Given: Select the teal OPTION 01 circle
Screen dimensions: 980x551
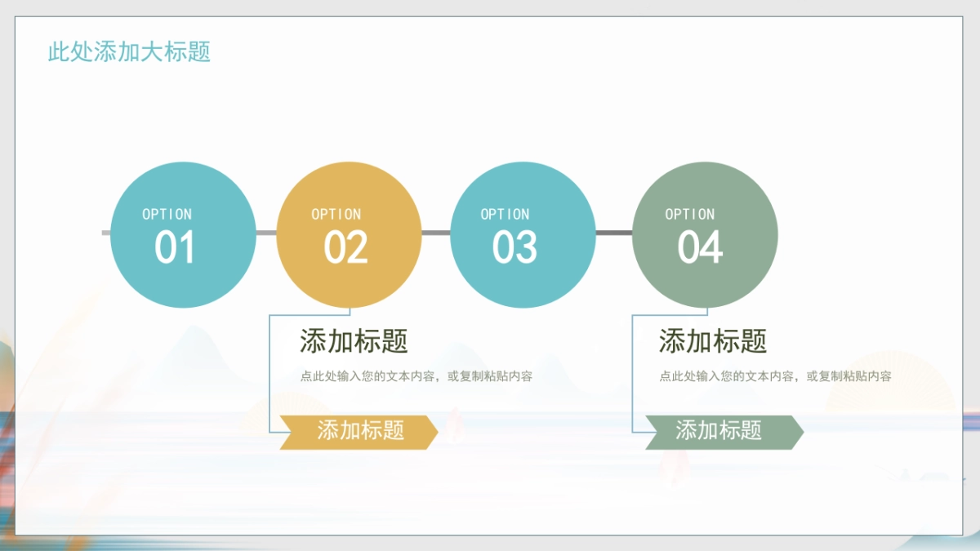Looking at the screenshot, I should [182, 234].
